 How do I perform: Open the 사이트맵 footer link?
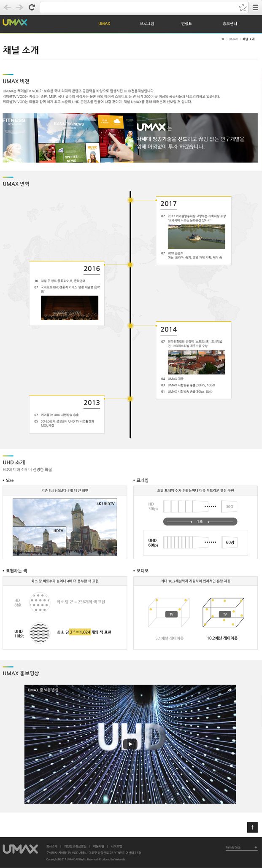[x=116, y=846]
